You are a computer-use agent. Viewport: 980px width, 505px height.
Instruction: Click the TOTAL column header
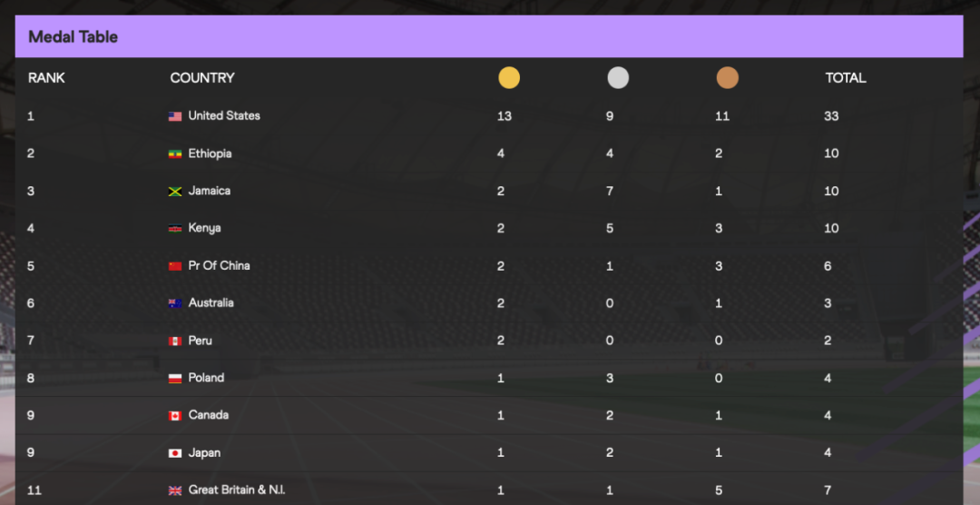click(845, 78)
